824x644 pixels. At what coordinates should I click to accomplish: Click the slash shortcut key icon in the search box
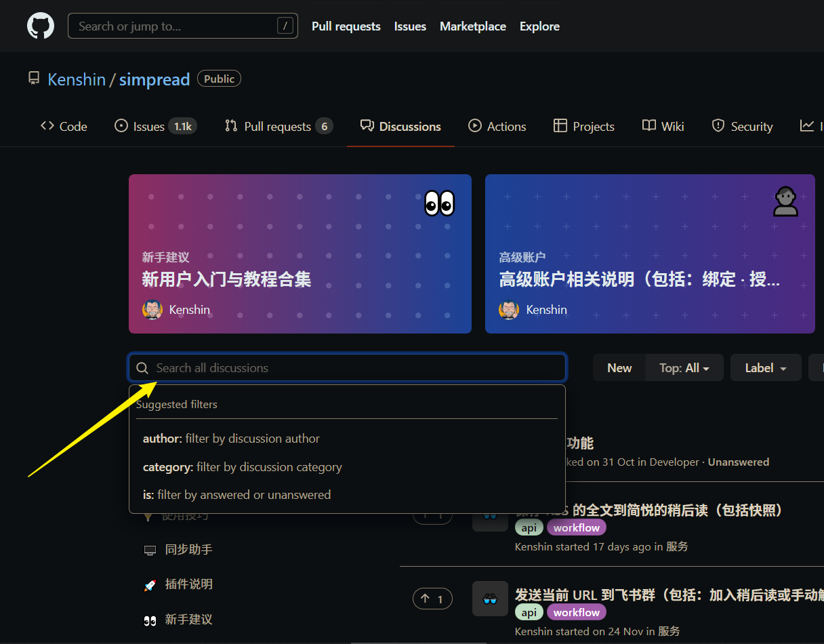[285, 26]
